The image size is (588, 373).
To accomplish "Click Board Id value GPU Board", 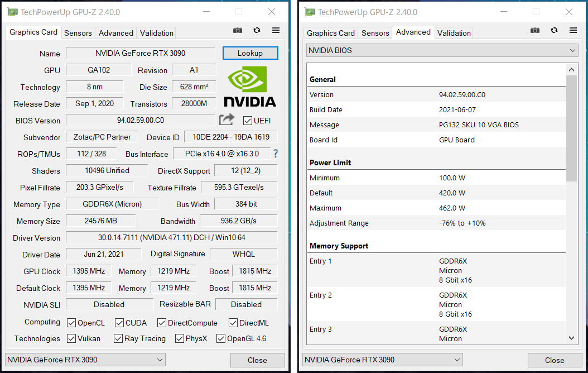I will [x=457, y=140].
